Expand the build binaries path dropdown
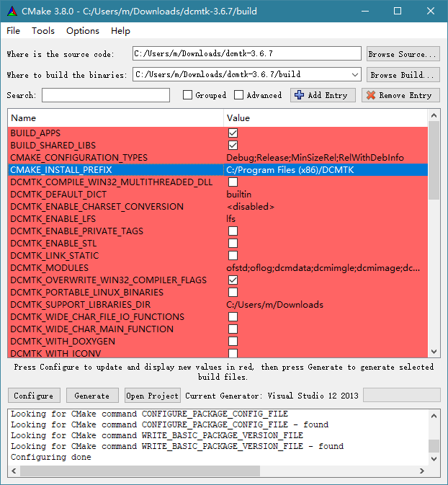Screen dimensions: 448x485 coord(354,74)
